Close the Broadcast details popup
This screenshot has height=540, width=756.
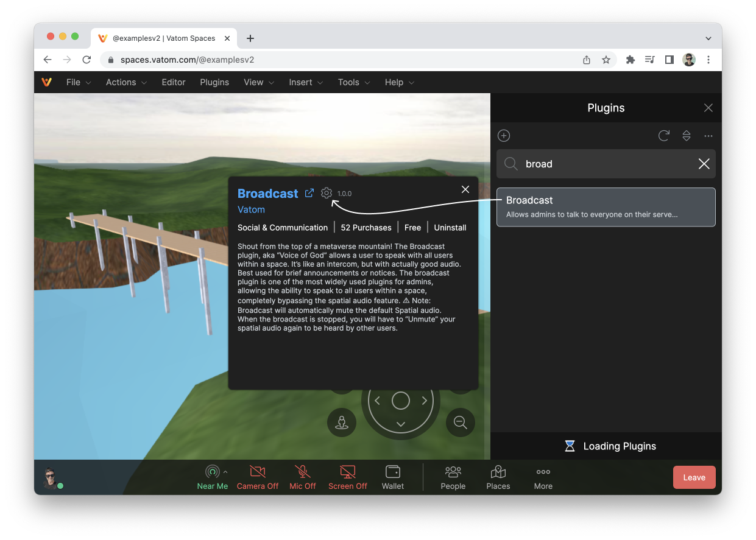tap(465, 189)
